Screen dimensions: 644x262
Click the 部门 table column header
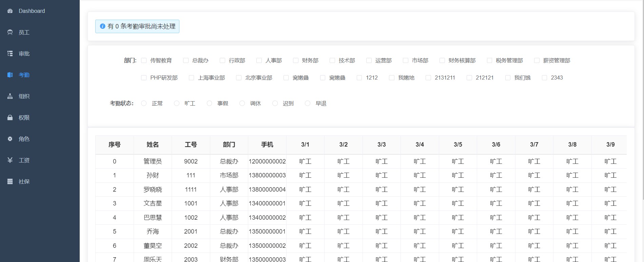point(229,145)
